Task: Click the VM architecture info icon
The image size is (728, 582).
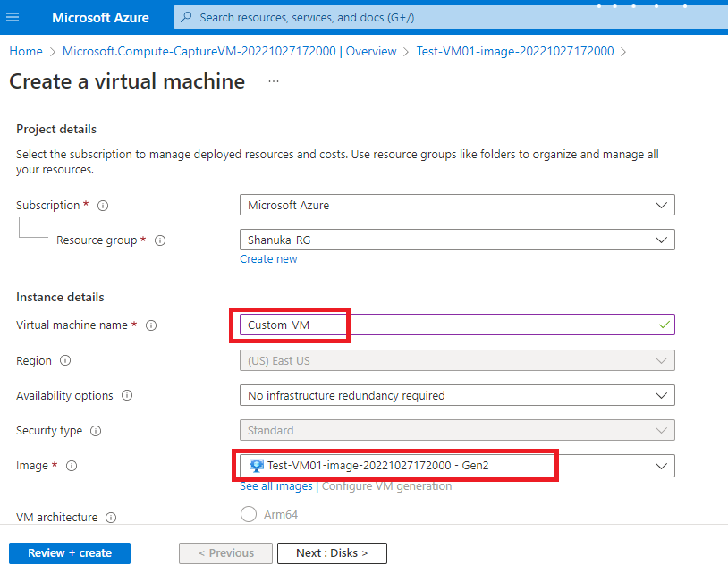Action: click(x=110, y=517)
